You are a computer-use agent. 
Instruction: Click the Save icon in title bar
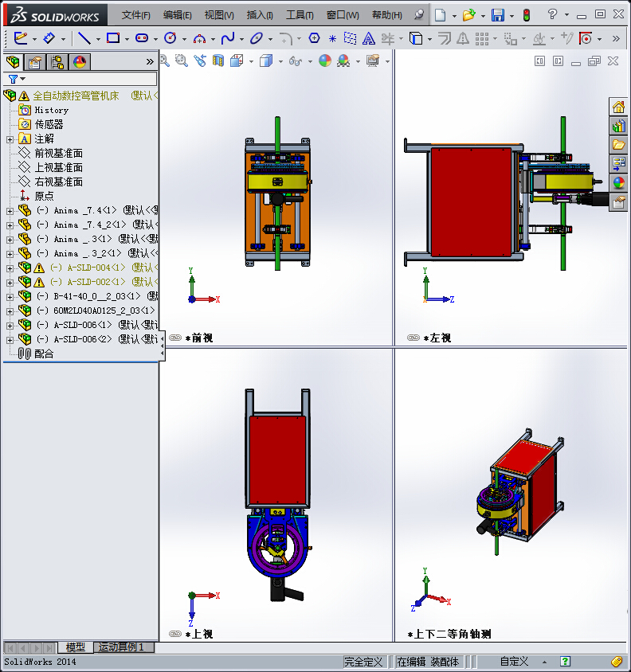498,15
